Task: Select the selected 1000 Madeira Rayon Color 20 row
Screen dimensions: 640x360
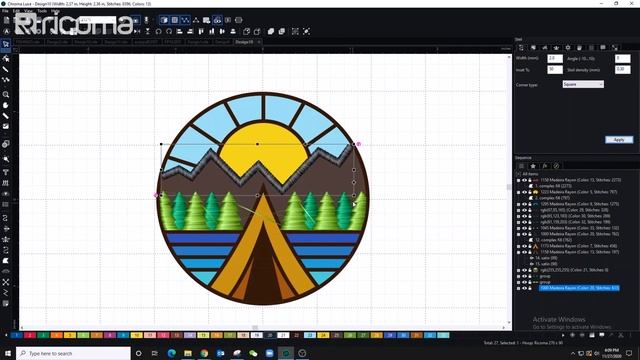Action: [x=579, y=288]
